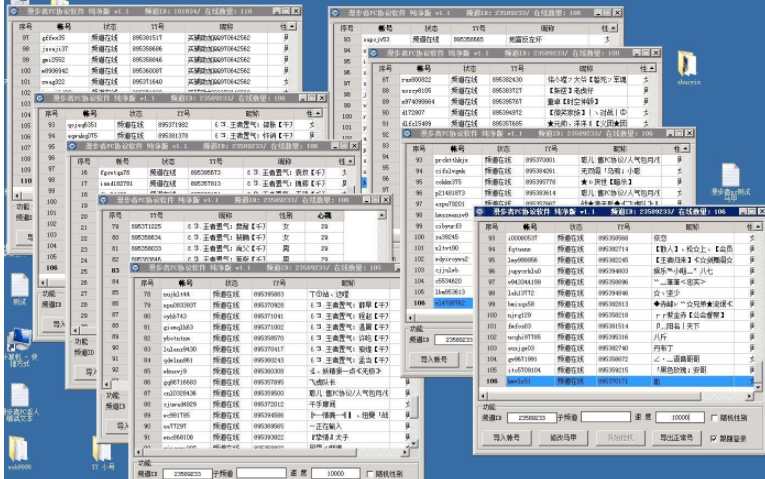The width and height of the screenshot is (765, 479).
Task: Untick the checked box below 随机性别 in active window
Action: click(714, 439)
